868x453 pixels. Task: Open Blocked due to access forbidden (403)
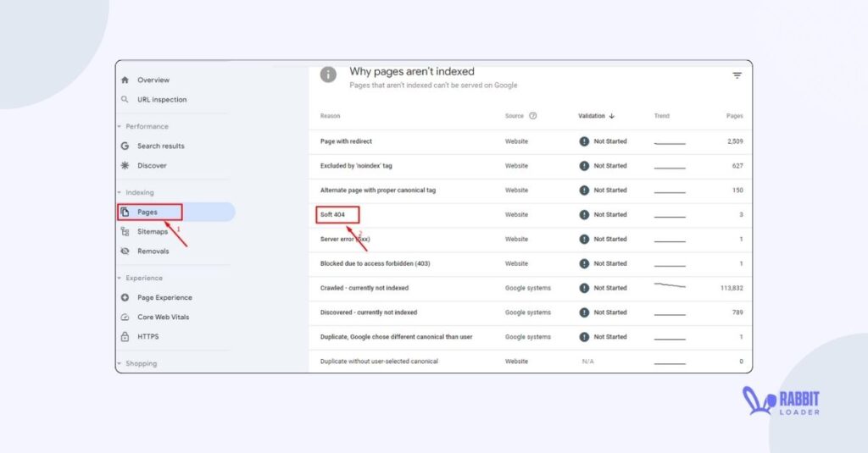pos(531,264)
